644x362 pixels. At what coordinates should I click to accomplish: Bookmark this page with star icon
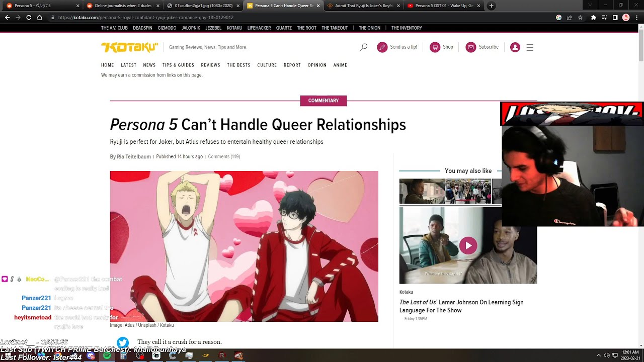click(x=580, y=17)
